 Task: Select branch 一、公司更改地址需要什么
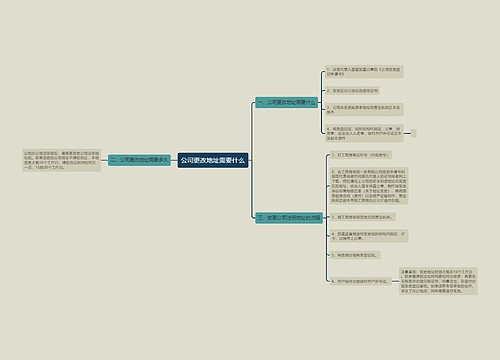287,102
